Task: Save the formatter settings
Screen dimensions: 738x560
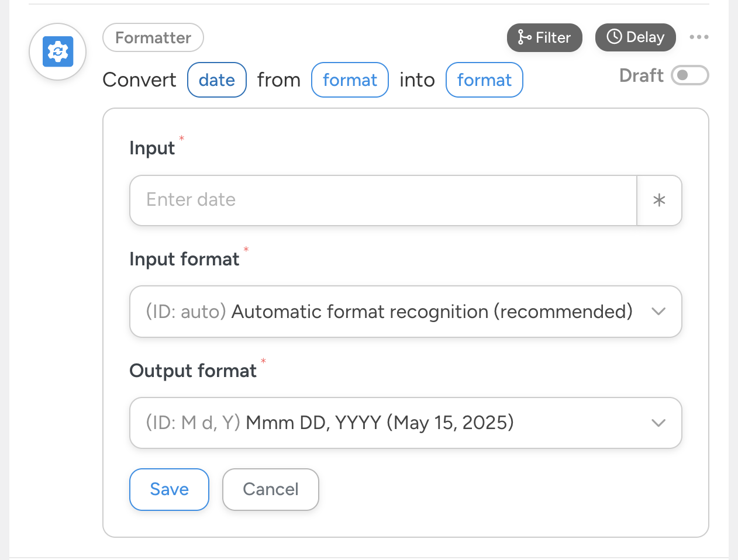Action: [169, 489]
